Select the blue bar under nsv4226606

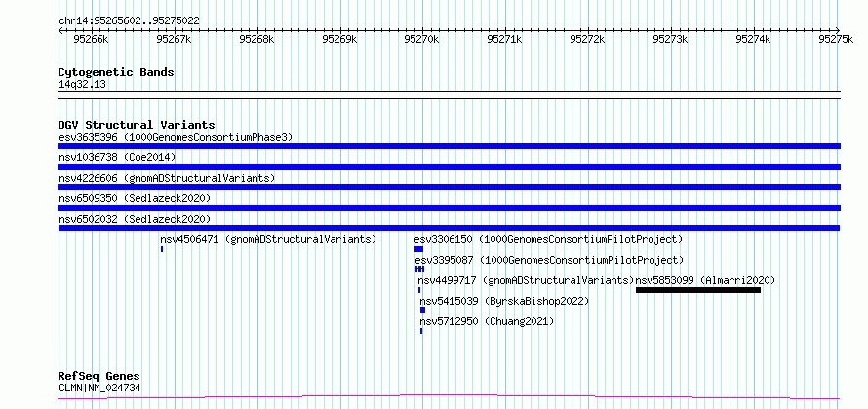(x=449, y=187)
